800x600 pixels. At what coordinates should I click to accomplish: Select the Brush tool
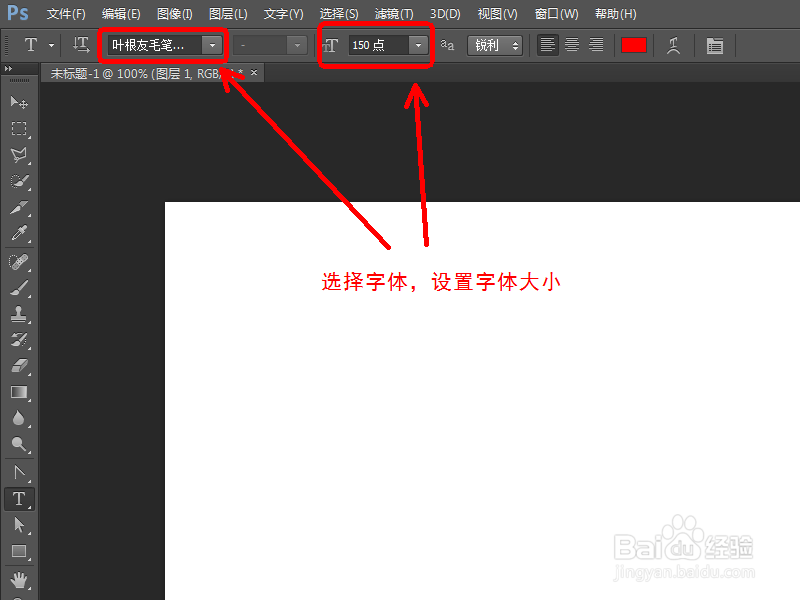pos(19,288)
